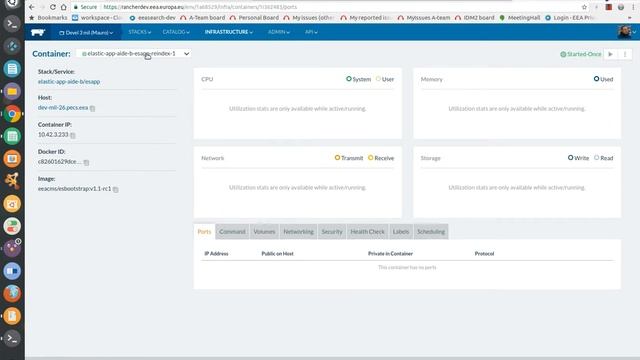Open the container actions three-dot menu
Image resolution: width=640 pixels, height=360 pixels.
625,54
